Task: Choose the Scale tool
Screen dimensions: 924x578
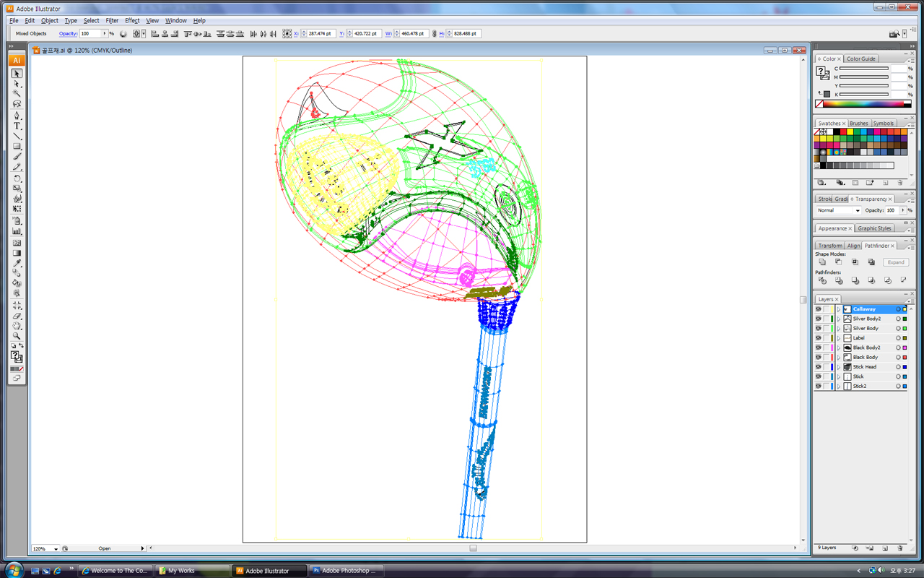Action: tap(17, 189)
